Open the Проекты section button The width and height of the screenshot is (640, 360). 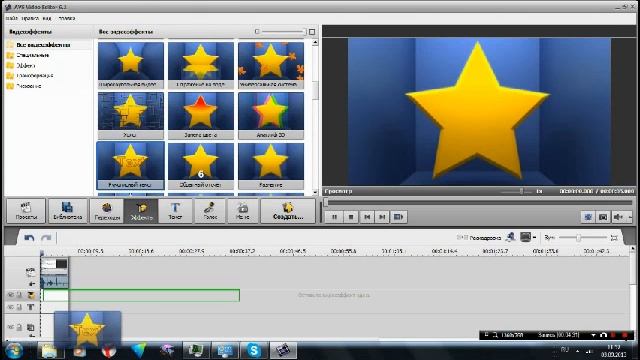(x=26, y=211)
